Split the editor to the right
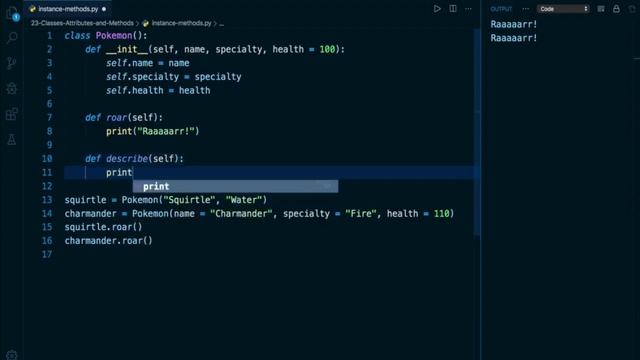This screenshot has height=360, width=640. click(x=453, y=9)
